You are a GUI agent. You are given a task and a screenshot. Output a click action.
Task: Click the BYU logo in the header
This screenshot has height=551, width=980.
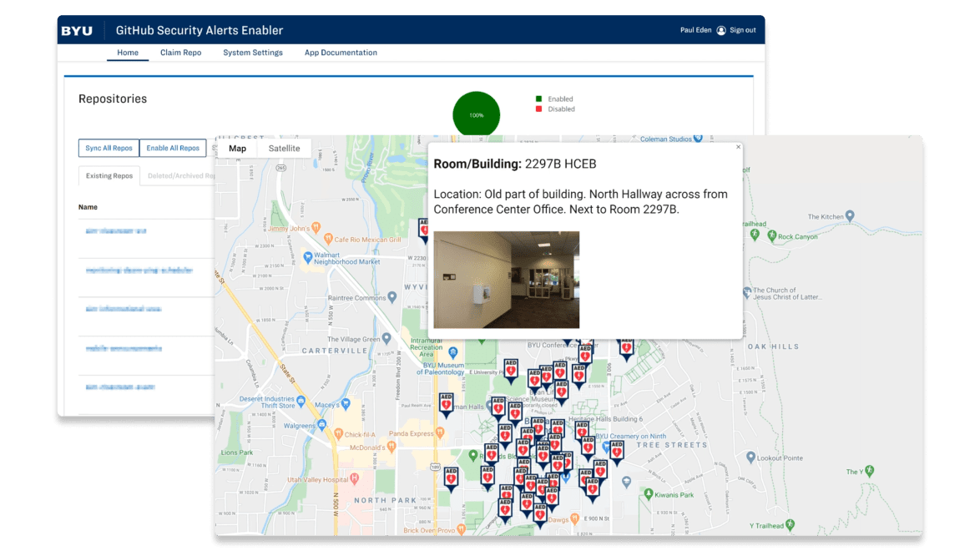77,31
